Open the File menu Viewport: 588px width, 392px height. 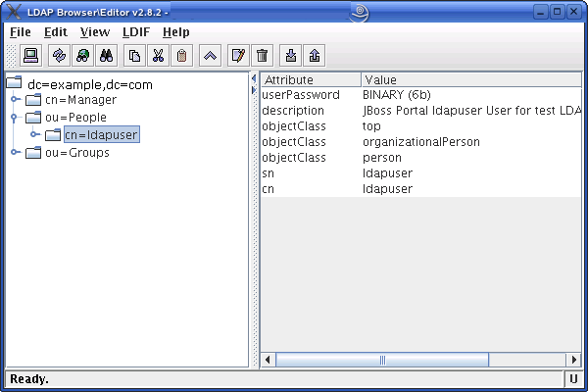click(21, 32)
